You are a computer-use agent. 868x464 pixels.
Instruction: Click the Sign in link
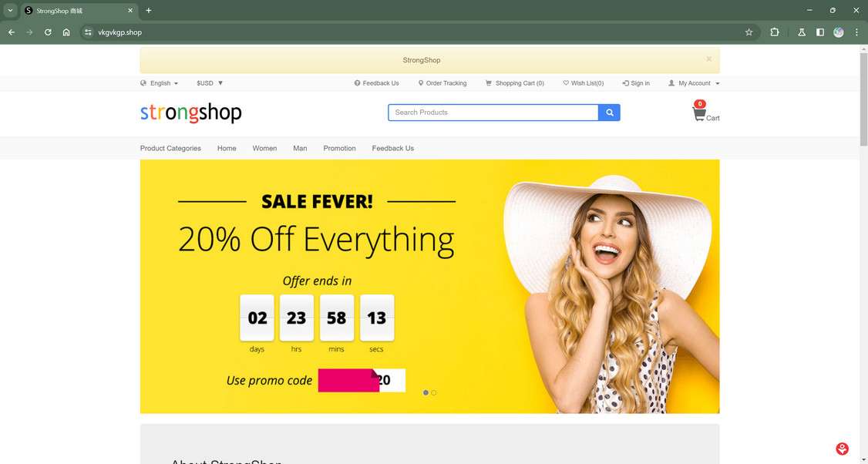(x=636, y=83)
